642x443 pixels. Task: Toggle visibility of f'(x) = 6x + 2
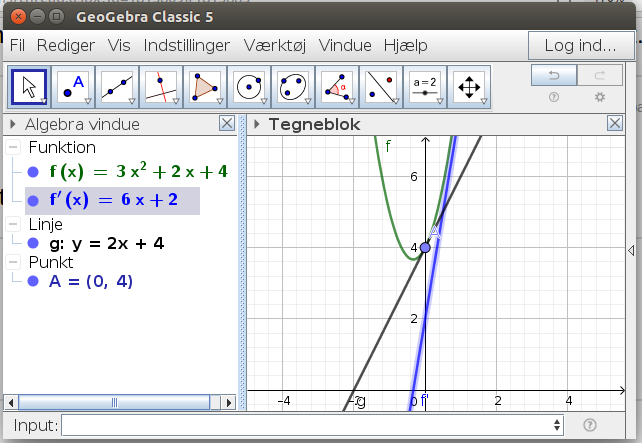pos(33,201)
